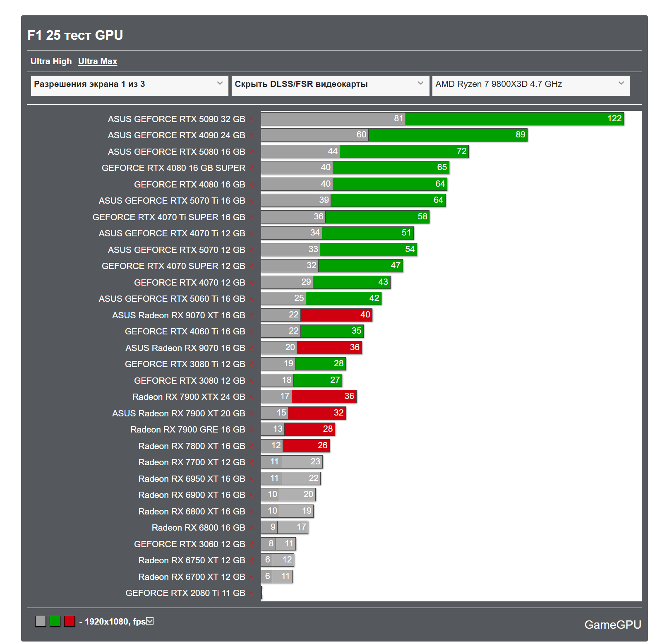Click the ASUS Radeon RX 9070 XT 16 GB label
The width and height of the screenshot is (667, 644).
(x=179, y=315)
